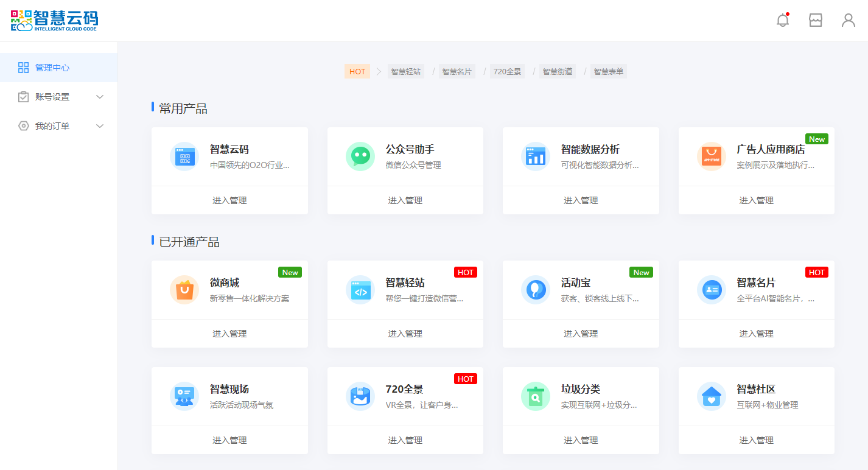Click the 智能数据分析 bar chart icon
The height and width of the screenshot is (470, 868).
point(536,156)
